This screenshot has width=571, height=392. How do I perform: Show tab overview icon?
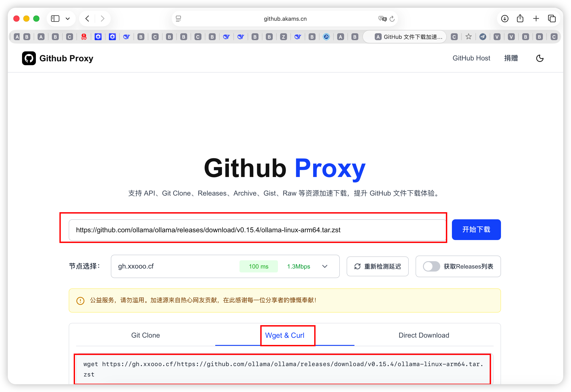(x=552, y=19)
